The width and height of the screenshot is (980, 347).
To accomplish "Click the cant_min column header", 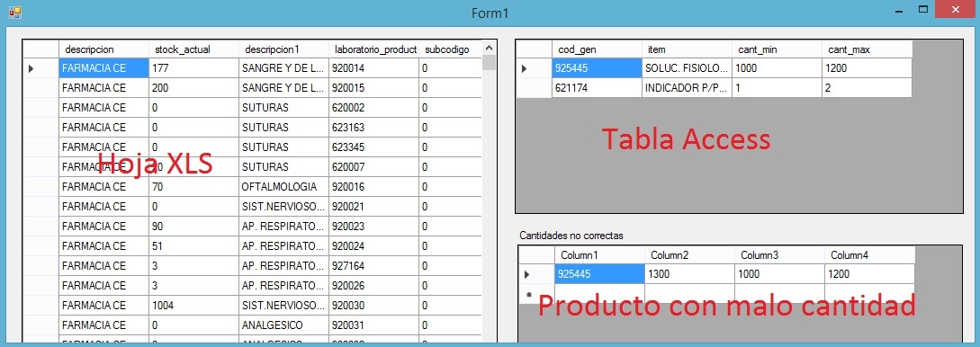I will [777, 49].
